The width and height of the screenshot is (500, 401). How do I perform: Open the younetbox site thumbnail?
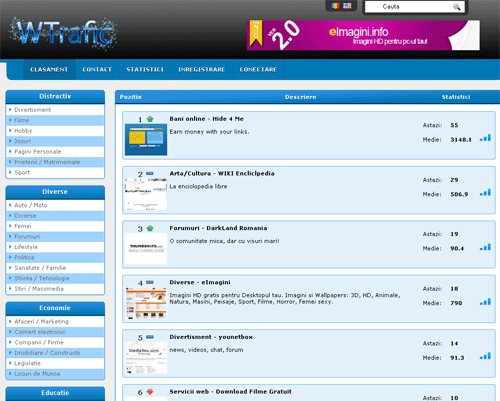[146, 358]
